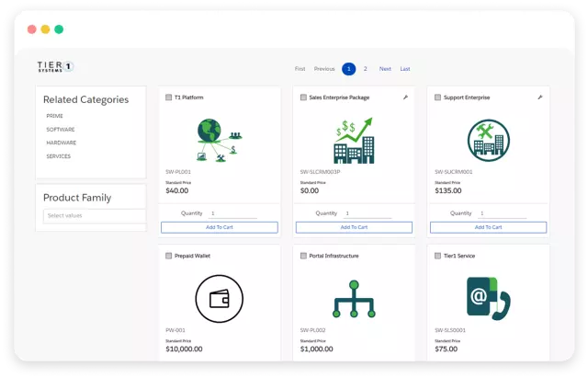Viewport: 588px width, 378px height.
Task: Jump to the Last page
Action: point(405,69)
